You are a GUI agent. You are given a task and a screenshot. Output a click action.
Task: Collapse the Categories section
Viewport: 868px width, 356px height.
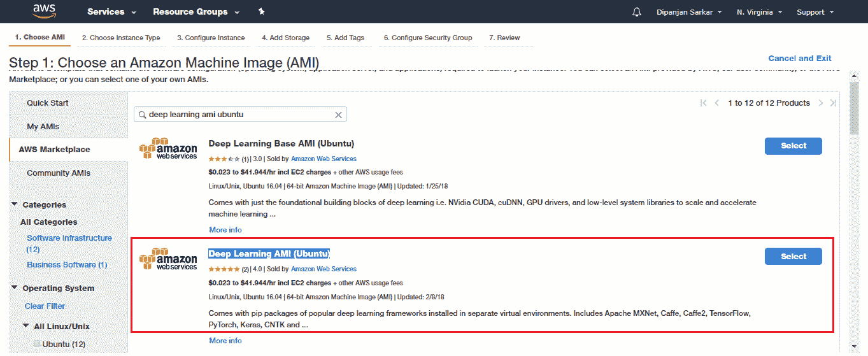coord(15,205)
